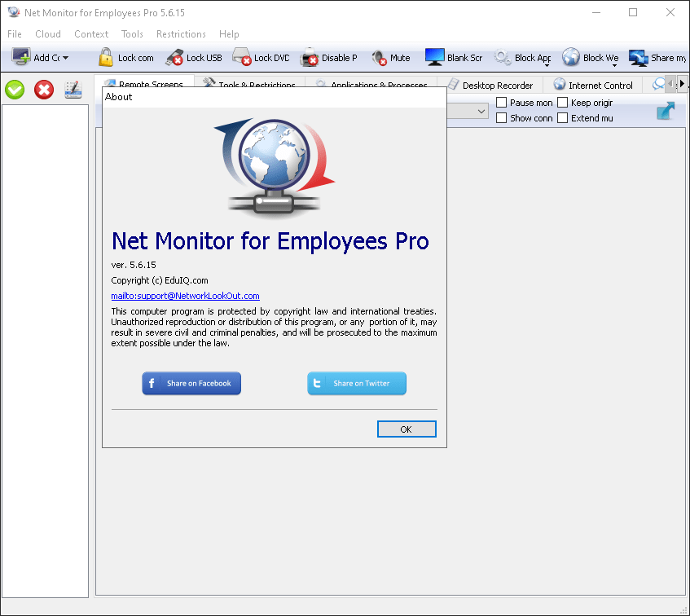Click the expand screen arrow icon

click(x=666, y=111)
